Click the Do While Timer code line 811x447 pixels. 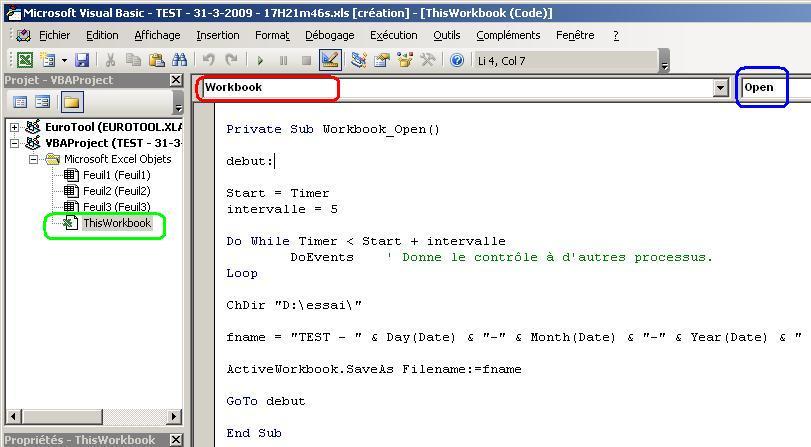(366, 242)
